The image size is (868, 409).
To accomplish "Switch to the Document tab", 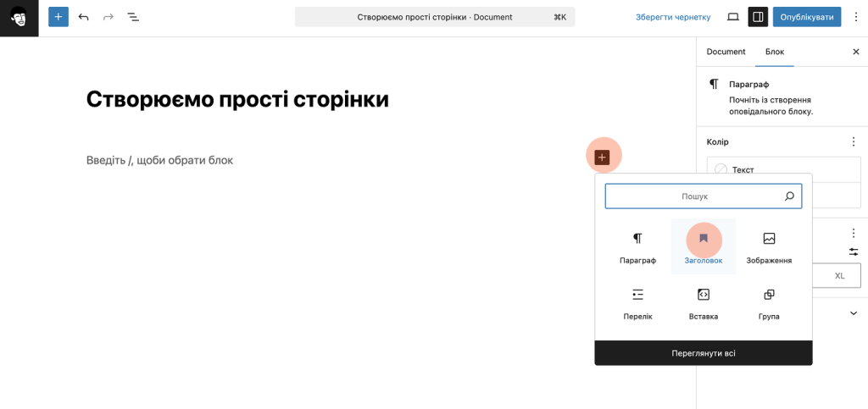I will pyautogui.click(x=726, y=52).
